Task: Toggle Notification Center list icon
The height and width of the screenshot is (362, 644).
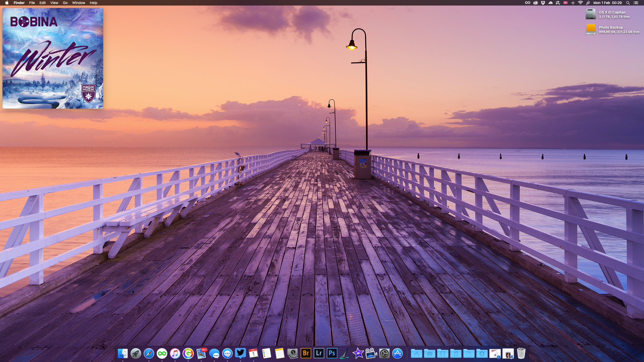Action: pyautogui.click(x=636, y=3)
